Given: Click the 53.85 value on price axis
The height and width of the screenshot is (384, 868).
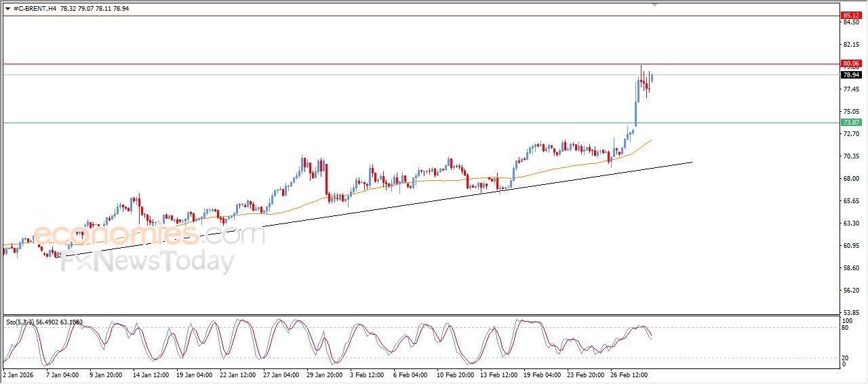Looking at the screenshot, I should (850, 313).
